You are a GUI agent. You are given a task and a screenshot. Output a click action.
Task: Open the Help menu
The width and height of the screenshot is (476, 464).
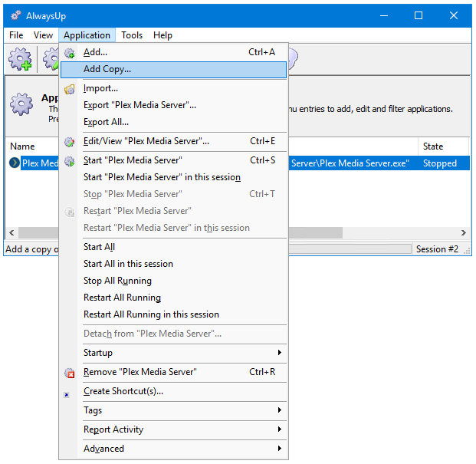point(162,35)
